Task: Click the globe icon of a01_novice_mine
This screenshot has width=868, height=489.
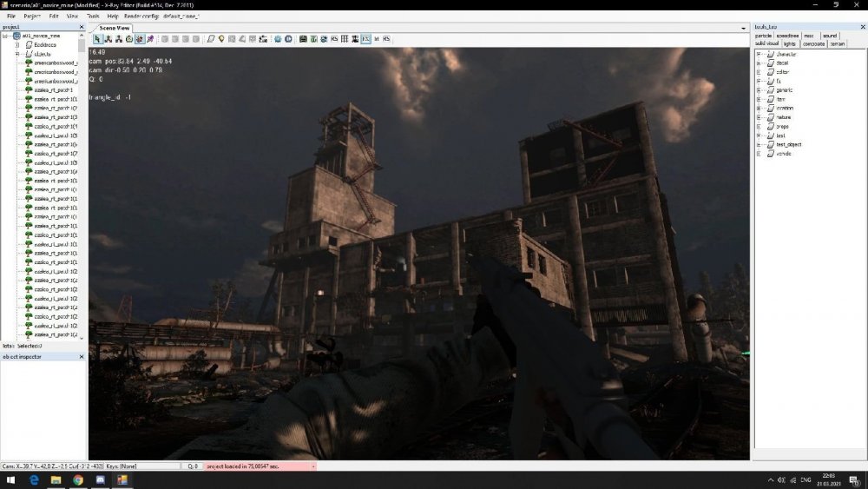Action: 17,36
